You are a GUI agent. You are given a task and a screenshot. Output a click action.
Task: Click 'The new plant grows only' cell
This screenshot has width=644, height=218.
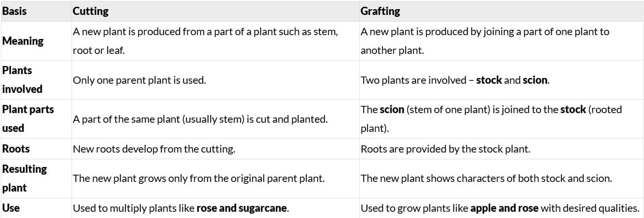click(x=199, y=179)
